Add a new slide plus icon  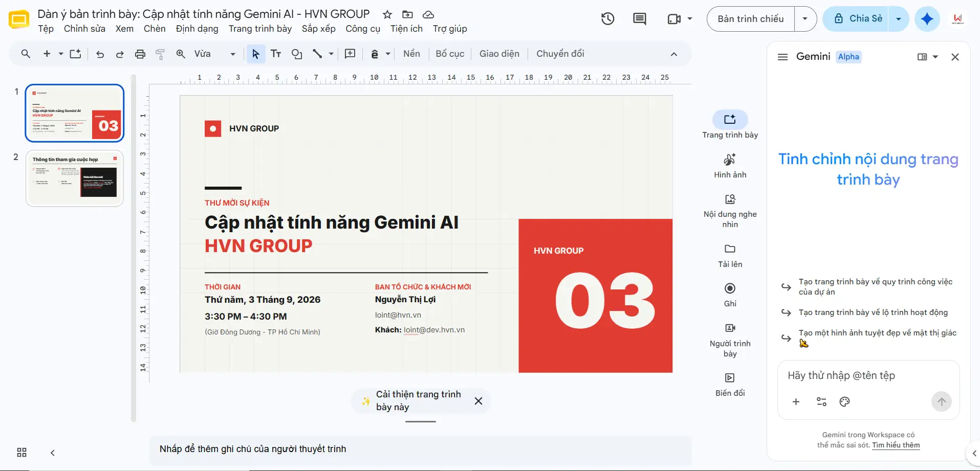tap(47, 54)
